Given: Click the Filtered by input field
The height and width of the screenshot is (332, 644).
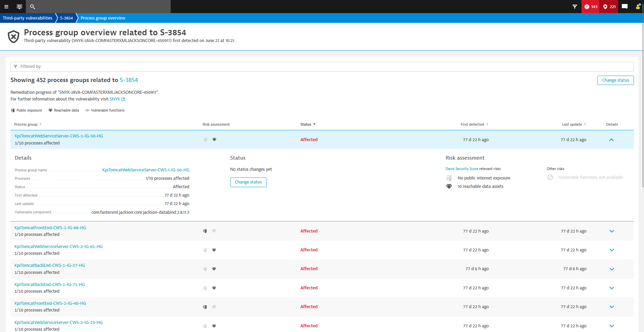Looking at the screenshot, I should click(322, 67).
